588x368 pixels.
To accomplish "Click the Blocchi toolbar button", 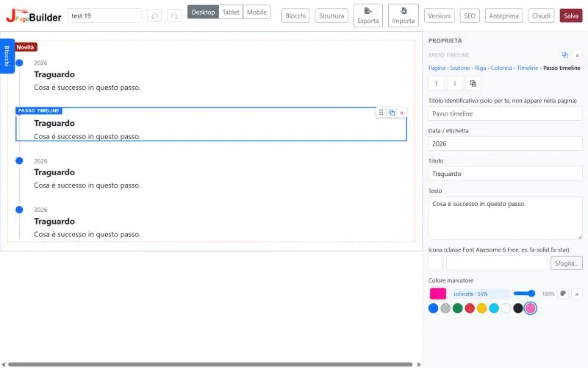I will tap(295, 15).
